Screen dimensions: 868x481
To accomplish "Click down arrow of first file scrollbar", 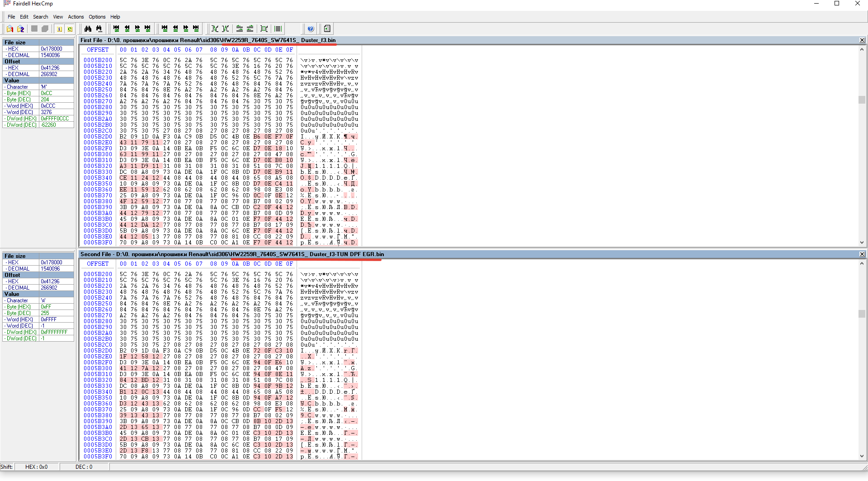I will pos(862,243).
